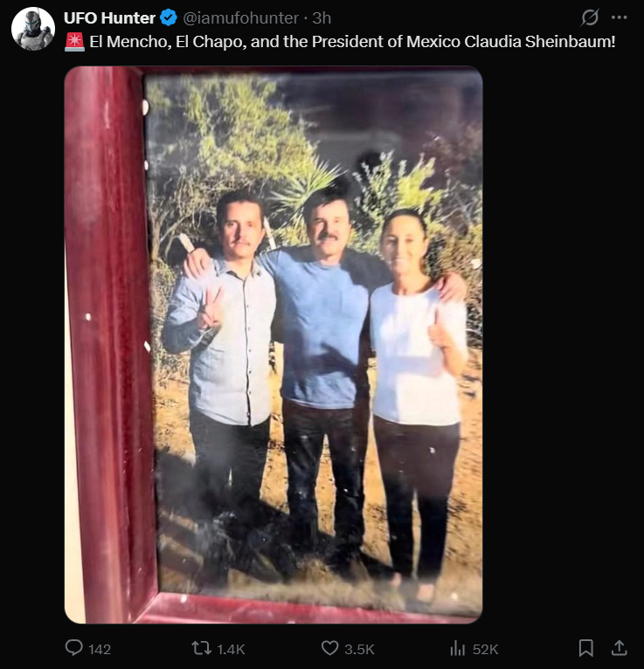Toggle the bookmark icon
Screen dimensions: 644x669
pyautogui.click(x=586, y=648)
